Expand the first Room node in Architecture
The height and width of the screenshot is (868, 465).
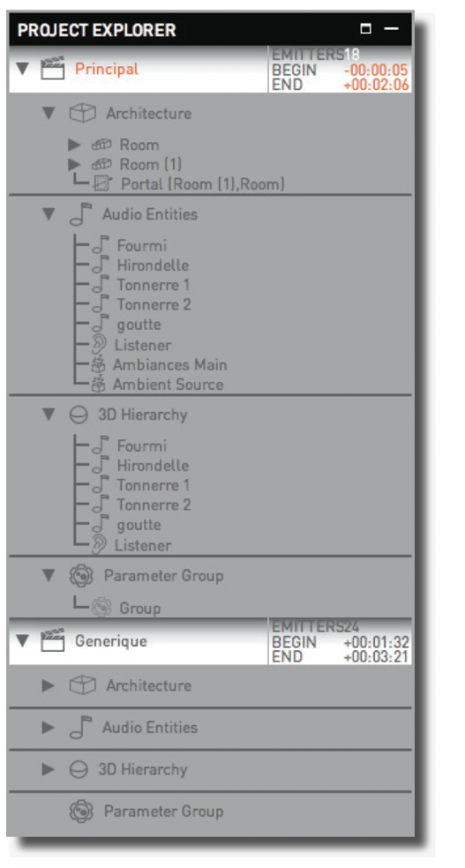click(74, 145)
